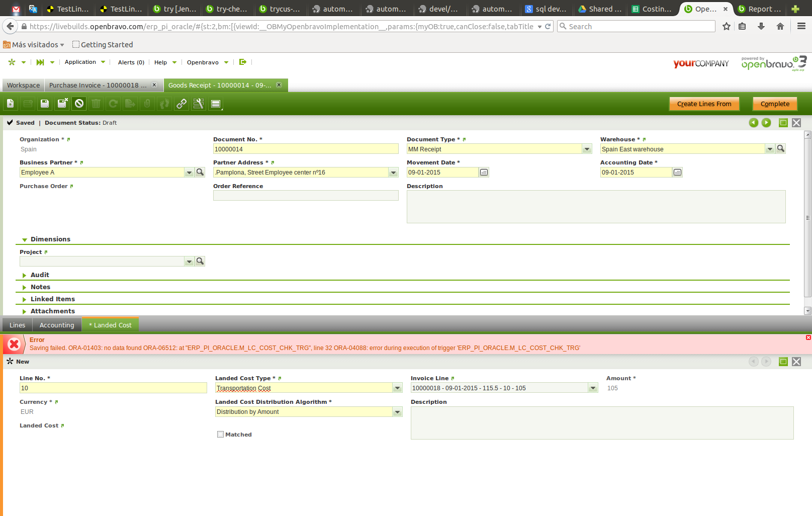Viewport: 812px width, 516px height.
Task: Click the chain link toolbar icon
Action: coord(182,104)
